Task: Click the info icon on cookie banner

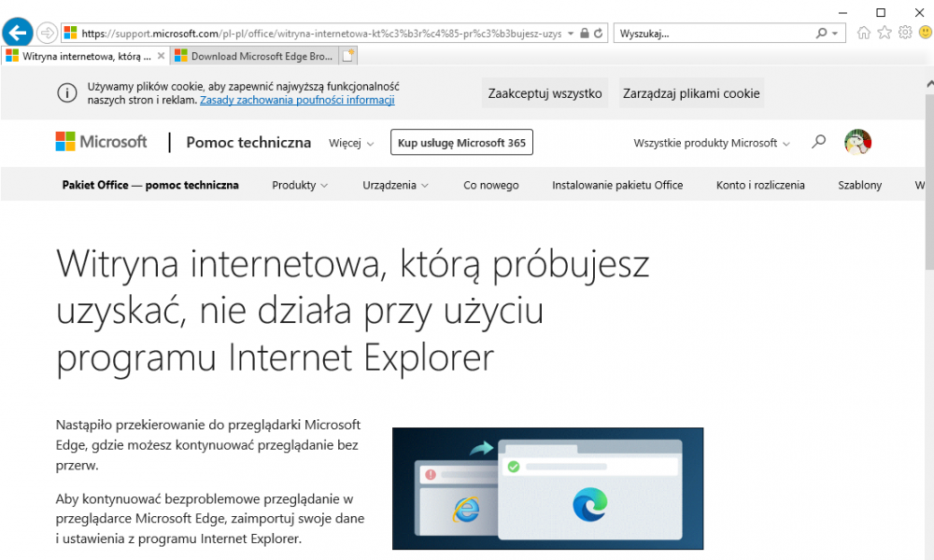Action: coord(66,92)
